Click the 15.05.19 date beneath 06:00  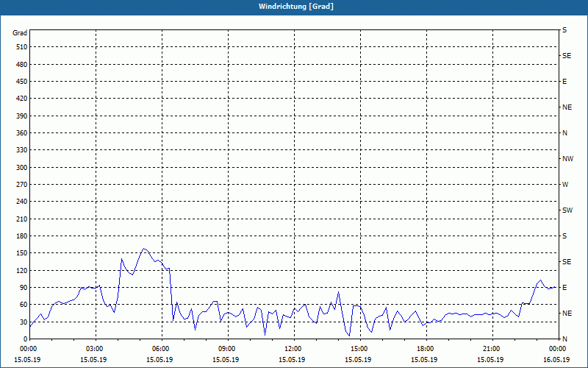tap(159, 359)
